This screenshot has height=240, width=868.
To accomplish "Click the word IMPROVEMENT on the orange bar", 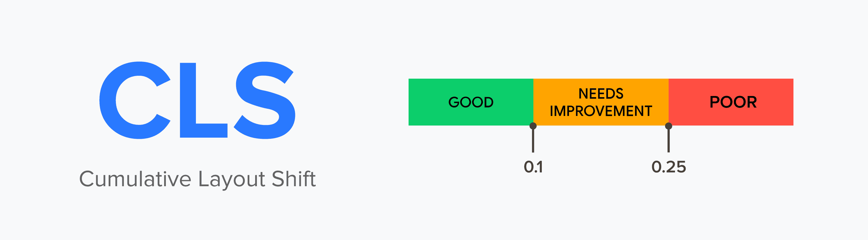I will [x=601, y=111].
